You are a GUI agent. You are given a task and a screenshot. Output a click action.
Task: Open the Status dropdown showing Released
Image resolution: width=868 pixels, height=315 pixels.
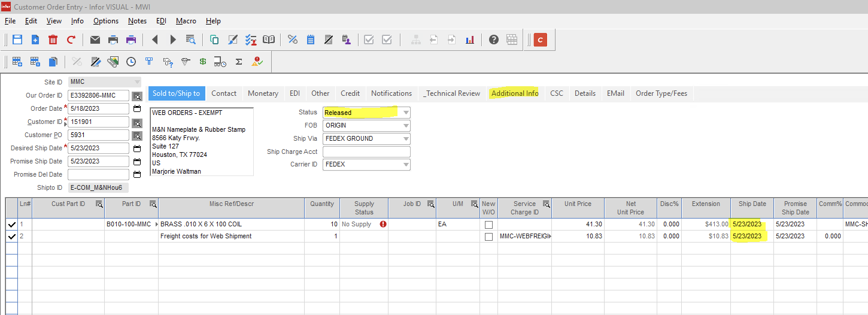406,113
